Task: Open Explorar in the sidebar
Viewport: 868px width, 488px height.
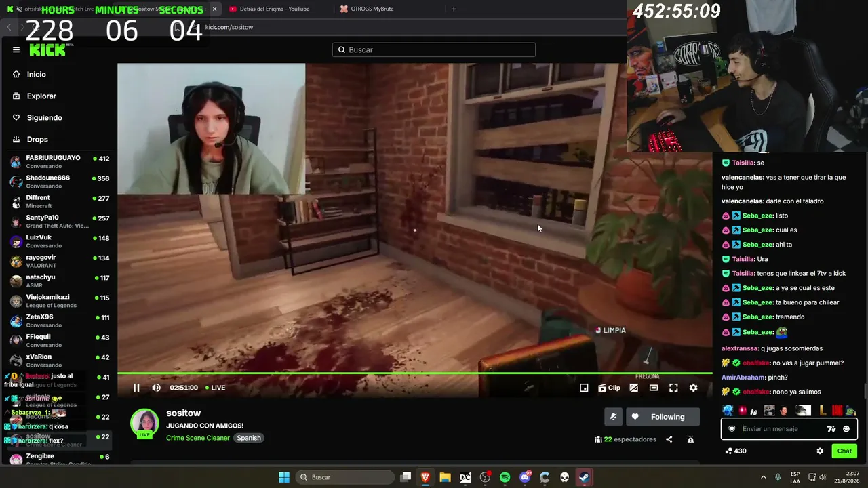Action: tap(41, 96)
